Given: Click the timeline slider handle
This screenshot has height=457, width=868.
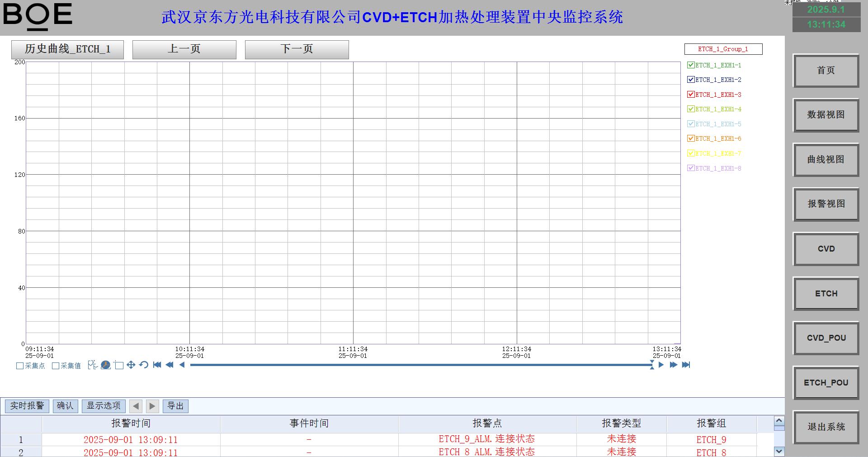Looking at the screenshot, I should click(x=652, y=365).
